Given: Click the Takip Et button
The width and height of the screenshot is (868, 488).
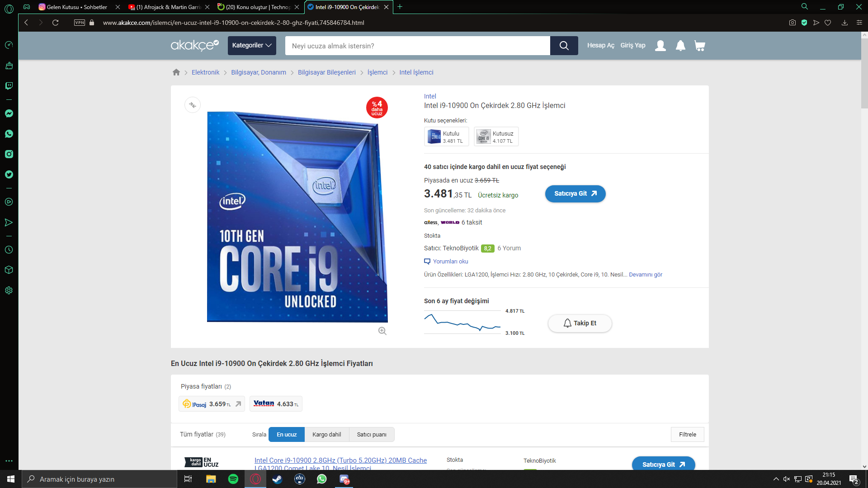Looking at the screenshot, I should pyautogui.click(x=580, y=324).
